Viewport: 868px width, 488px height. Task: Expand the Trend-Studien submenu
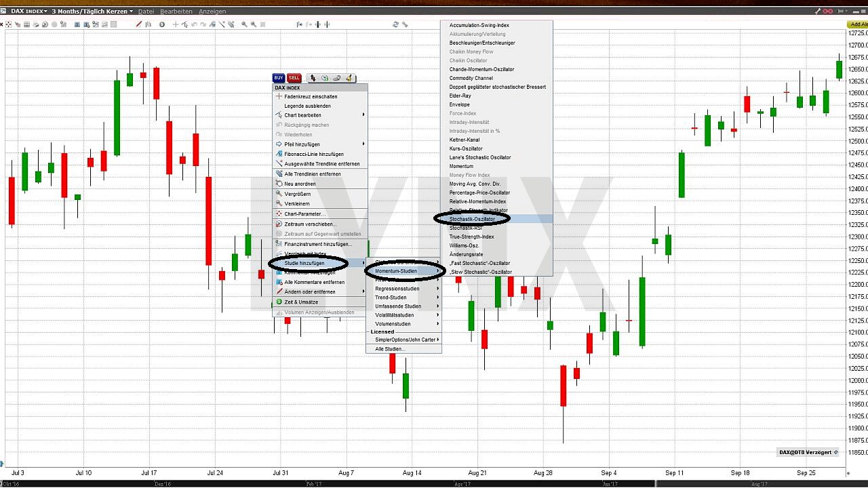pyautogui.click(x=391, y=297)
